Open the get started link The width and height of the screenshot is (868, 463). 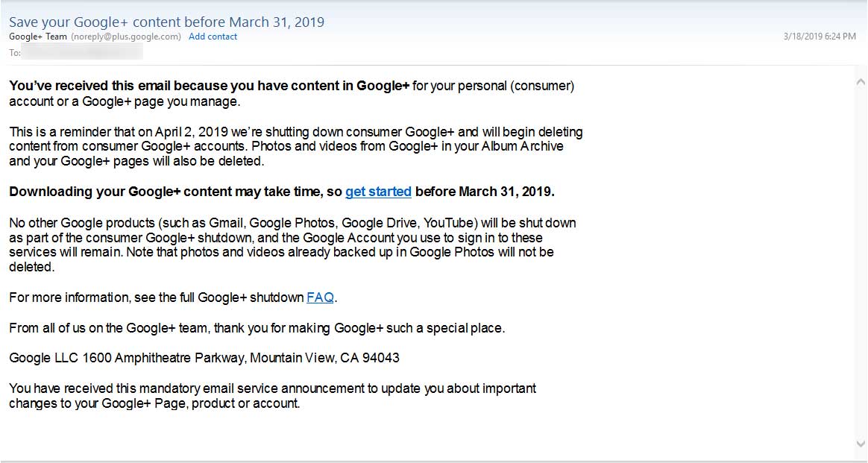pos(378,192)
